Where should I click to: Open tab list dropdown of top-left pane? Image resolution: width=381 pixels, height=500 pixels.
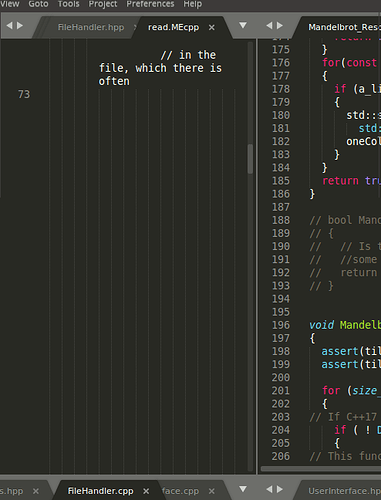243,25
